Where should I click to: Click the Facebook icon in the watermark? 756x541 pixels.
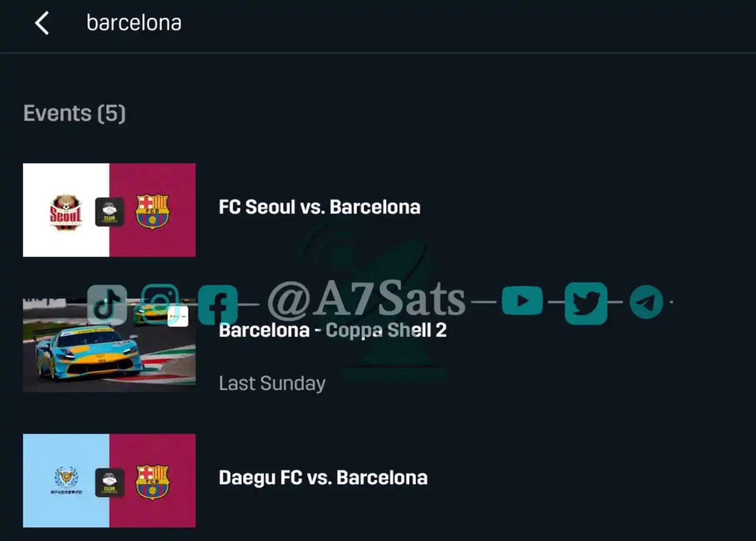tap(217, 305)
